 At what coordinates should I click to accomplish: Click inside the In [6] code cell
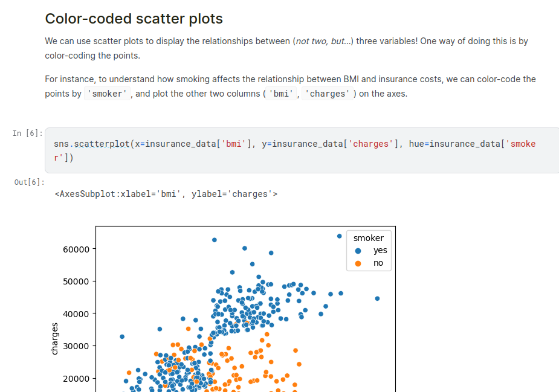click(x=302, y=150)
